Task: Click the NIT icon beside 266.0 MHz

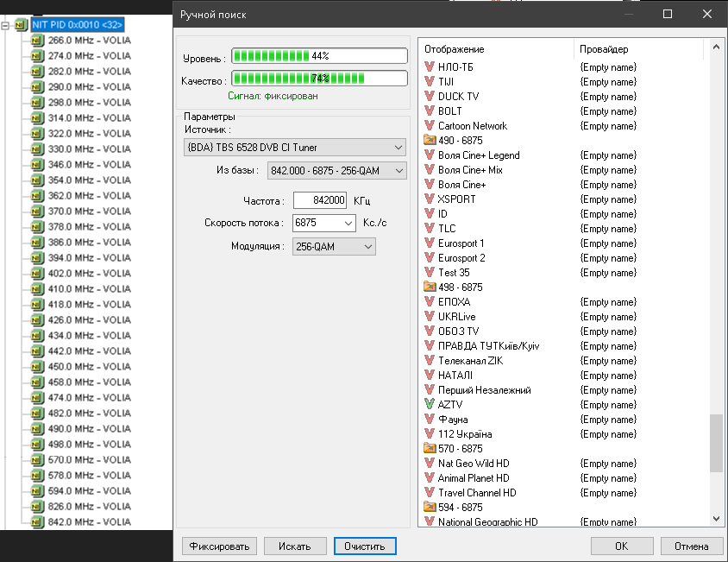Action: pyautogui.click(x=37, y=41)
